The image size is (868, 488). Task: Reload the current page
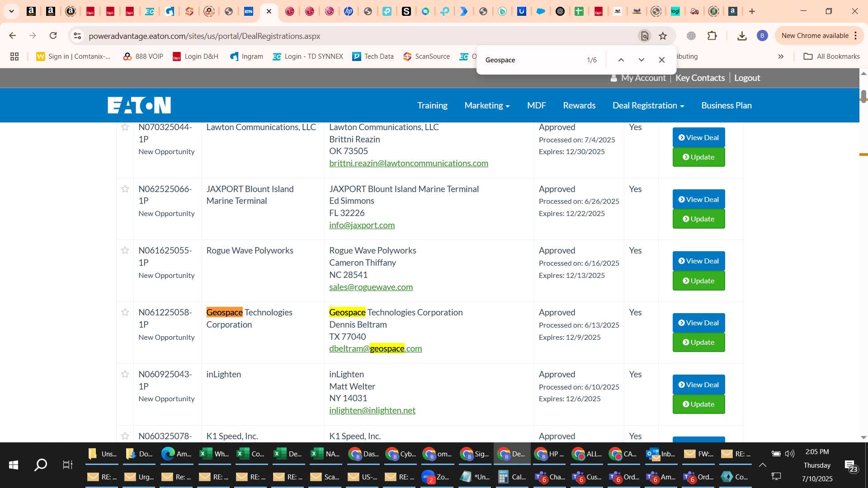click(53, 36)
